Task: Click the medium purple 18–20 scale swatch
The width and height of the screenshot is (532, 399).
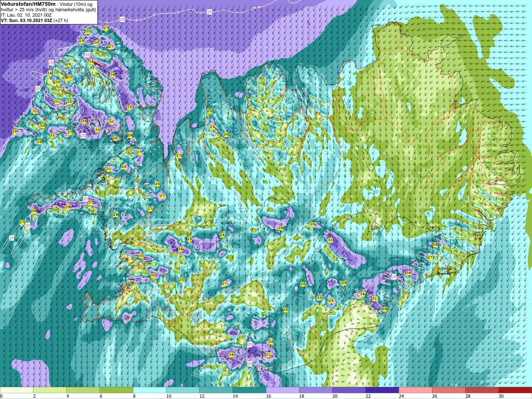Action: click(x=316, y=390)
